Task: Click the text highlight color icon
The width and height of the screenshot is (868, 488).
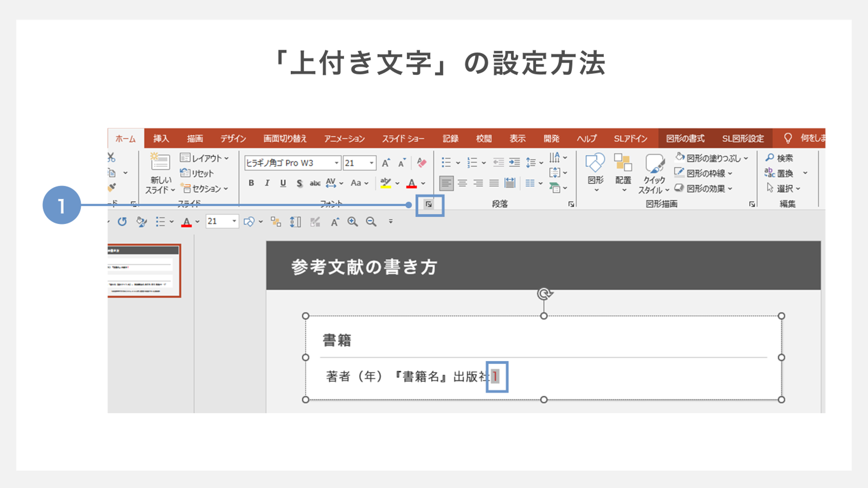Action: pos(387,182)
